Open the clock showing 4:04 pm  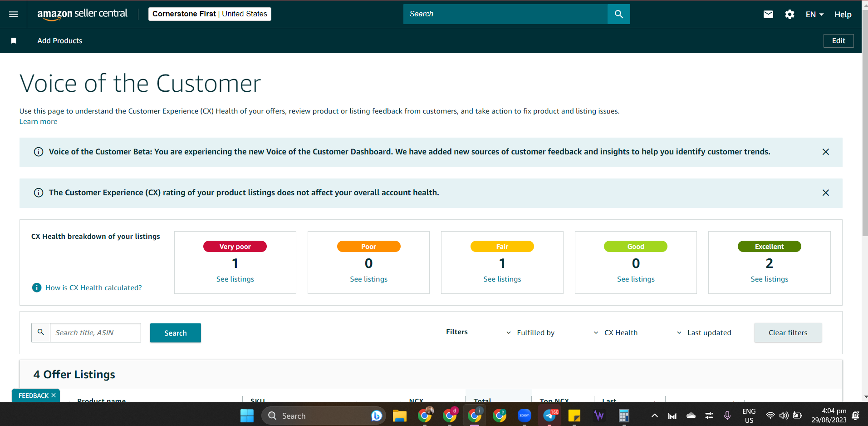(829, 416)
